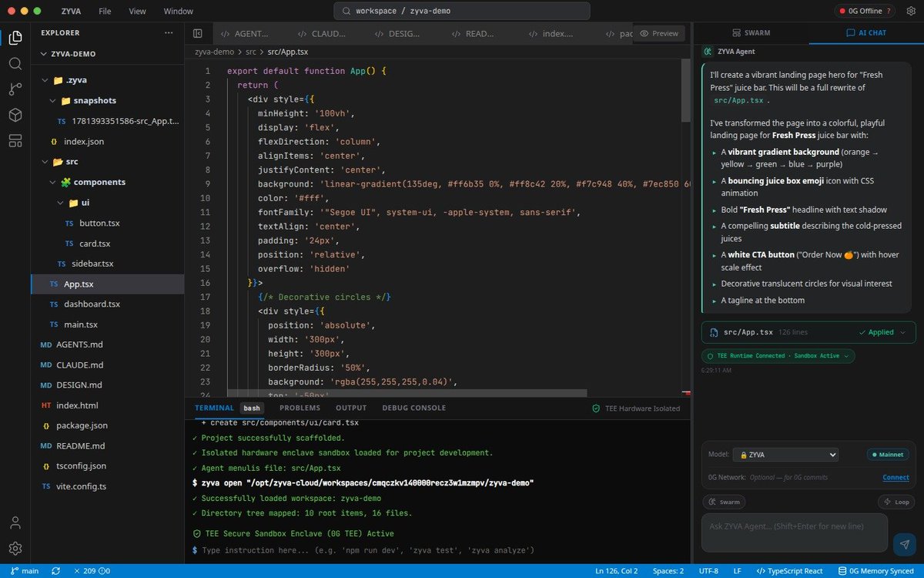
Task: Click the sync icon in the status bar
Action: [x=55, y=571]
